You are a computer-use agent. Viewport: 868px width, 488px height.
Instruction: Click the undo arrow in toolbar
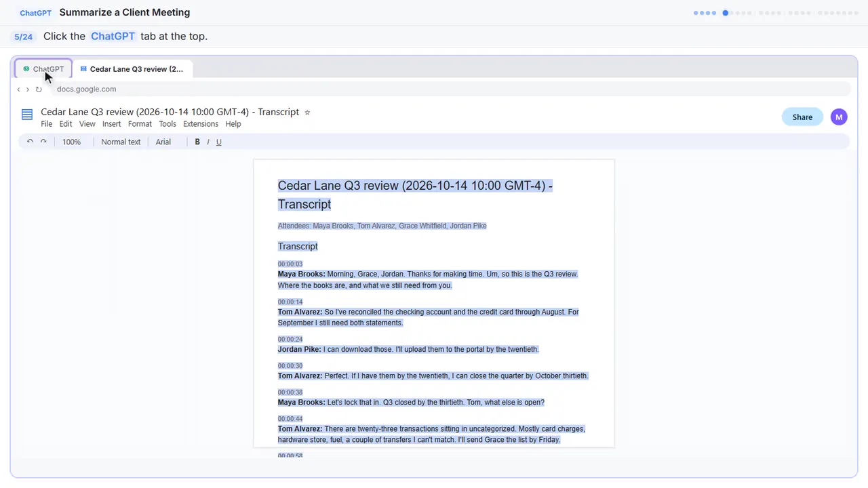click(x=30, y=142)
